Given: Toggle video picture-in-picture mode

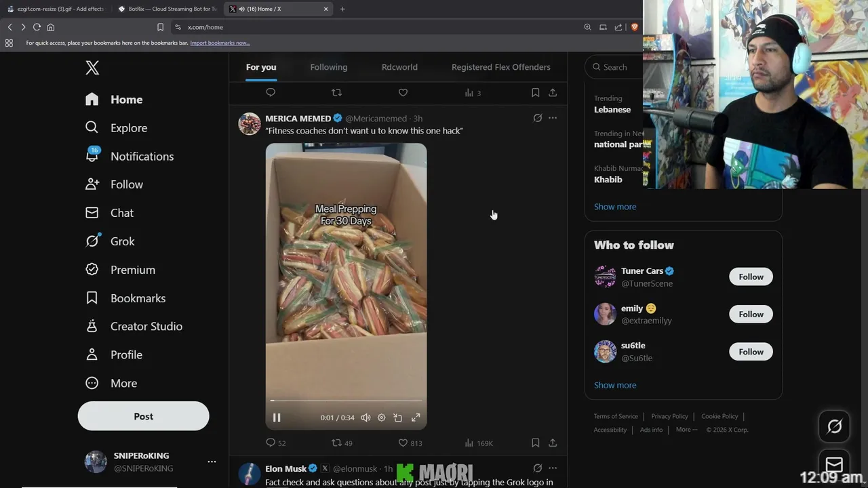Looking at the screenshot, I should [x=398, y=418].
